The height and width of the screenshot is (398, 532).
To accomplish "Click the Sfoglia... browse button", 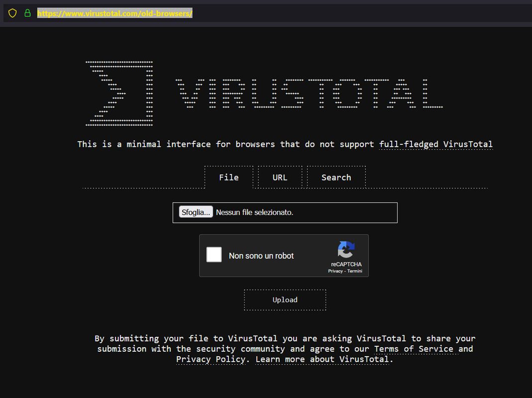I will pyautogui.click(x=196, y=212).
